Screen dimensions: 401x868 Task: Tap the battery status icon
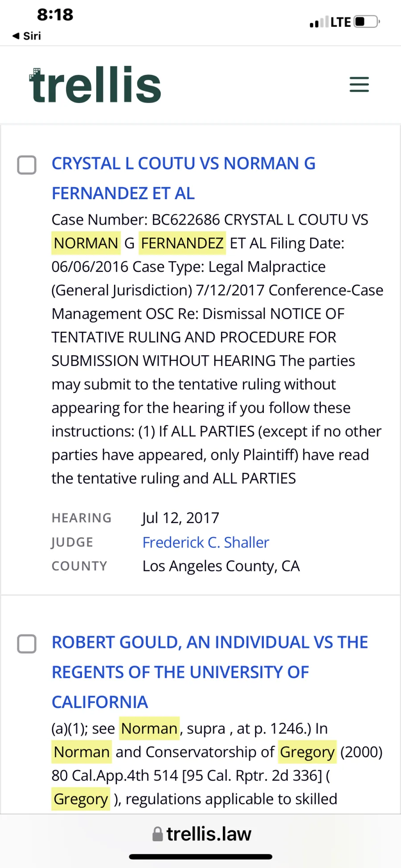click(x=366, y=21)
